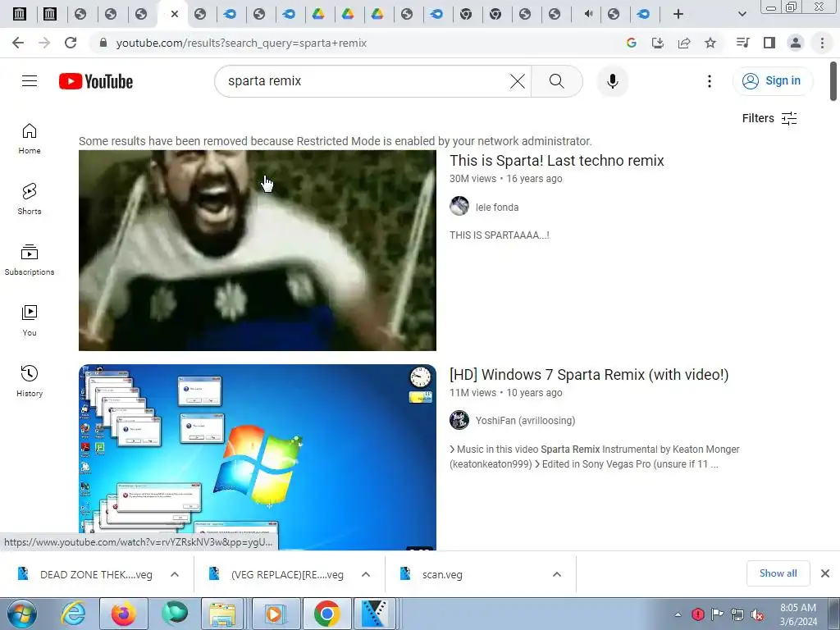Viewport: 840px width, 630px height.
Task: View site information via the lock icon
Action: click(x=103, y=43)
